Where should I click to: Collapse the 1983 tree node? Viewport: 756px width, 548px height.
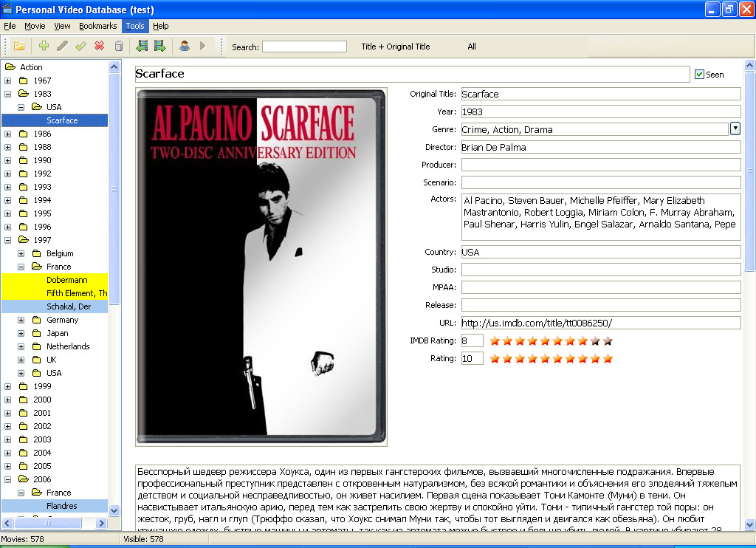point(7,94)
